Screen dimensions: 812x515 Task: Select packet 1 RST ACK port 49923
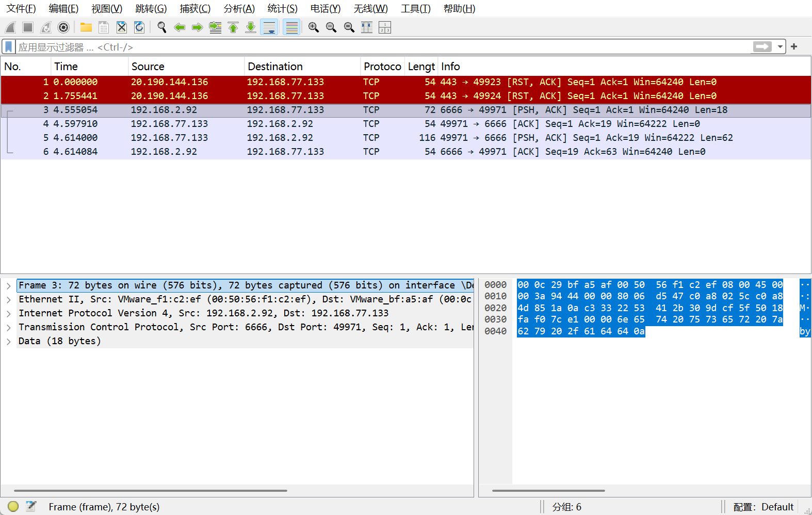click(x=406, y=82)
